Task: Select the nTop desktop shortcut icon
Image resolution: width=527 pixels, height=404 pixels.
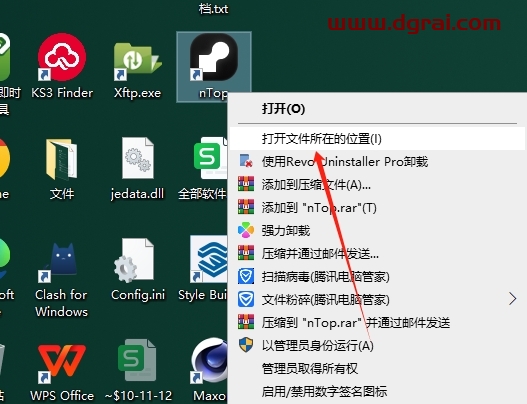Action: tap(214, 56)
